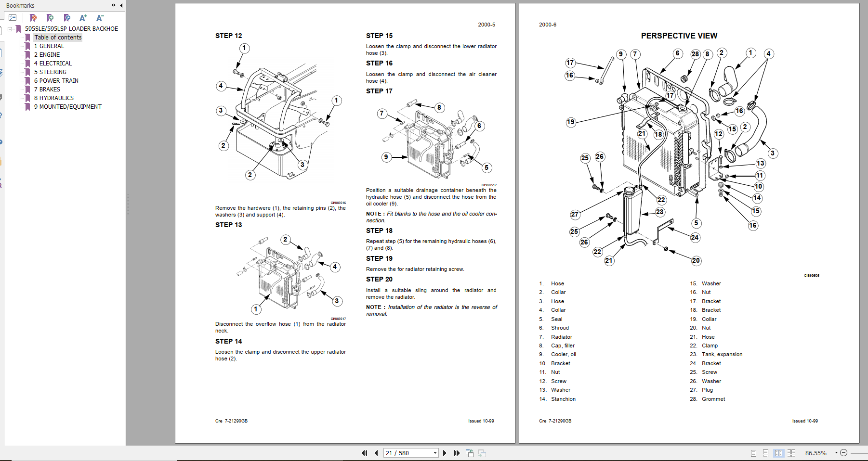
Task: Toggle two-page continuous facing layout
Action: pyautogui.click(x=791, y=453)
